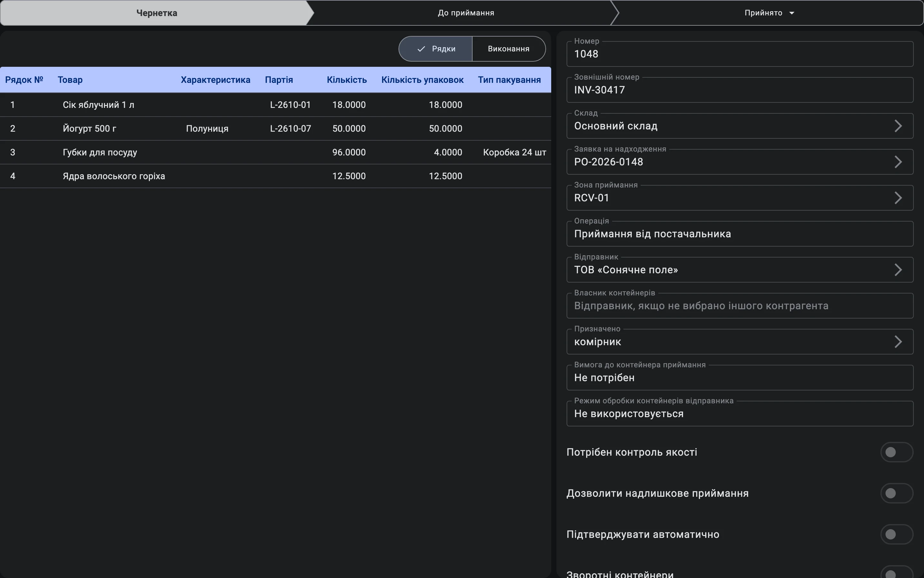The image size is (924, 578).
Task: Click characteristic cell Полуниця
Action: click(x=207, y=128)
